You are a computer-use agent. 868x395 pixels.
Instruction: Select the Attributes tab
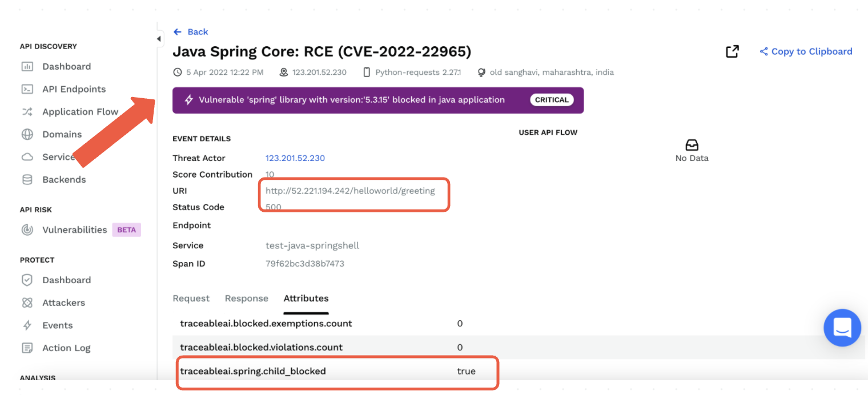[x=306, y=299]
